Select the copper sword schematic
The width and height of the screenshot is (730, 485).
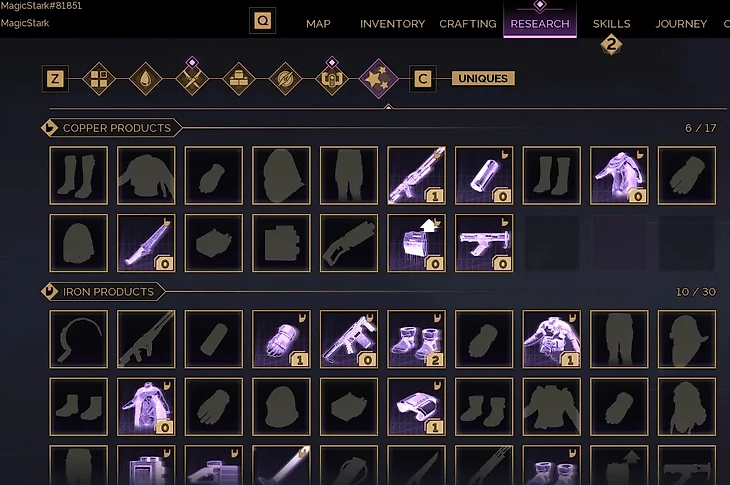[x=146, y=243]
